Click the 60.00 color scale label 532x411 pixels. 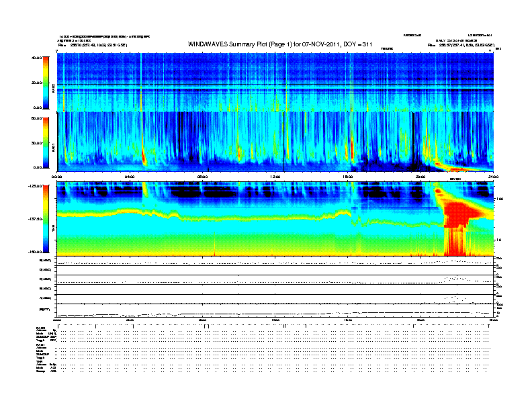(36, 118)
